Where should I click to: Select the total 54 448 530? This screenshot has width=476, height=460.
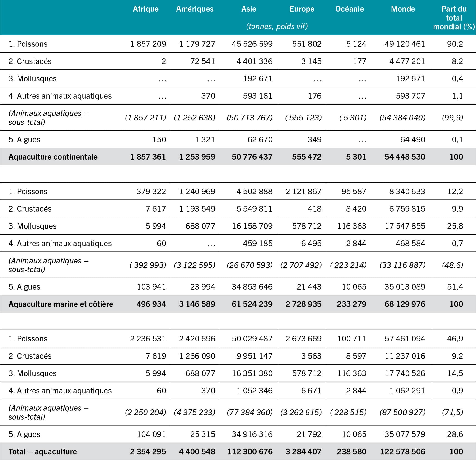click(405, 157)
